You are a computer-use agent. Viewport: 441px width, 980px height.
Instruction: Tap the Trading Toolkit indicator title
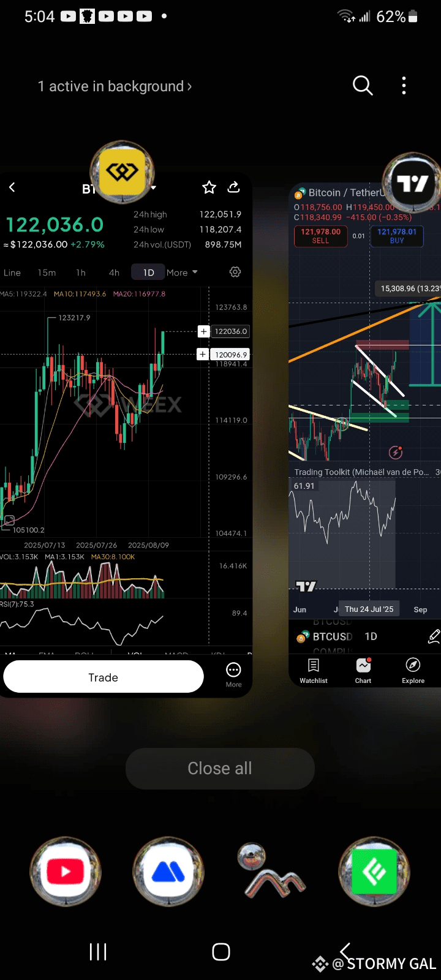pyautogui.click(x=361, y=472)
